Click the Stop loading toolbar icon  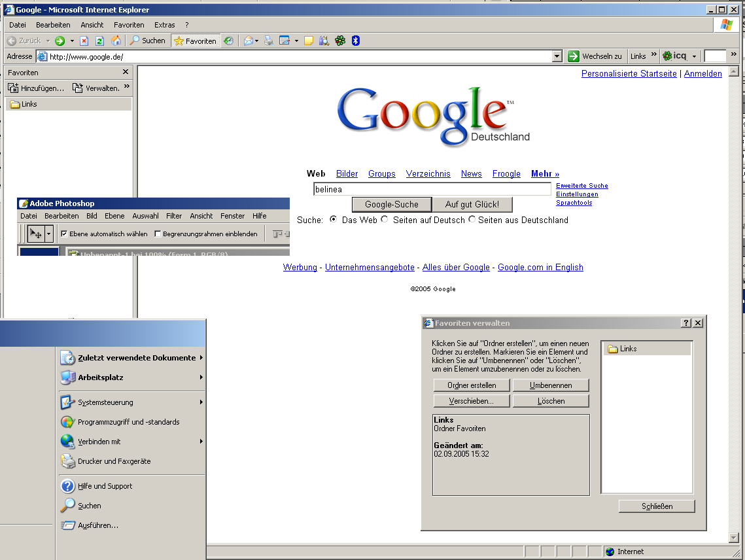pos(84,41)
